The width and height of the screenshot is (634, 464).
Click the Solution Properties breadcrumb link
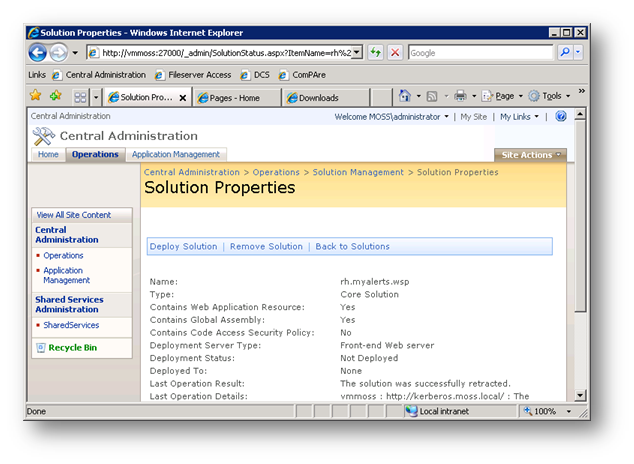pyautogui.click(x=457, y=172)
